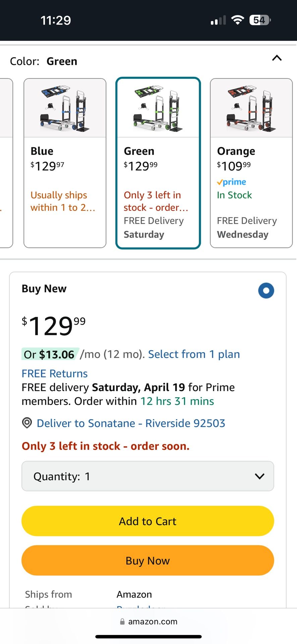Choose the Orange color swatch
This screenshot has height=644, width=297.
click(x=251, y=163)
